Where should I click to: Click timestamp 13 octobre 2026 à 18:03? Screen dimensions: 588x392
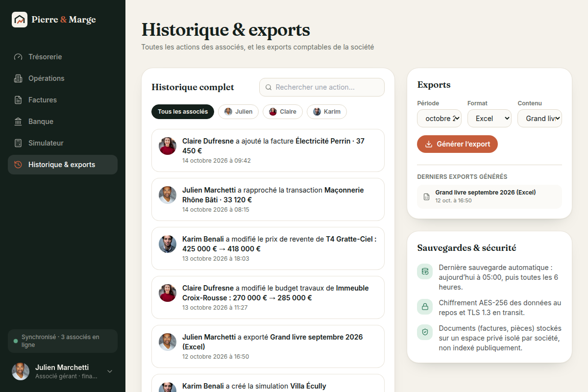216,259
